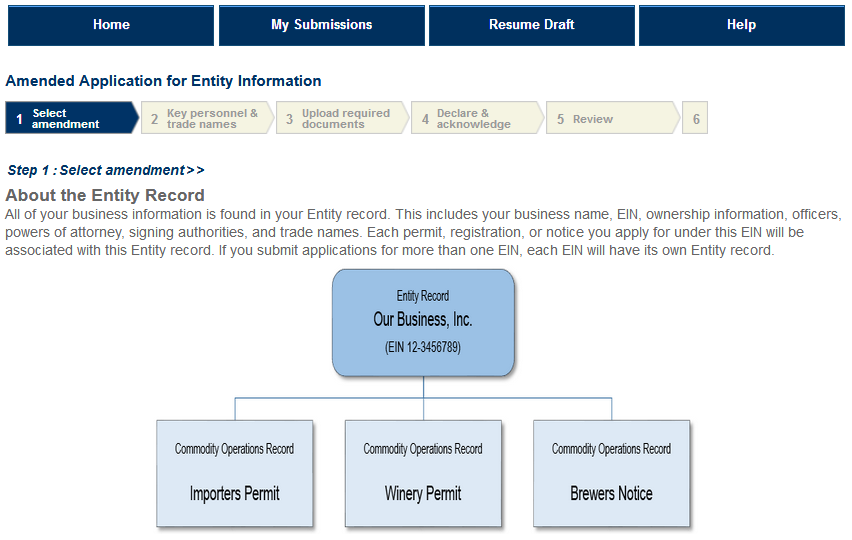Select the Brewers Notice record box

tap(611, 473)
